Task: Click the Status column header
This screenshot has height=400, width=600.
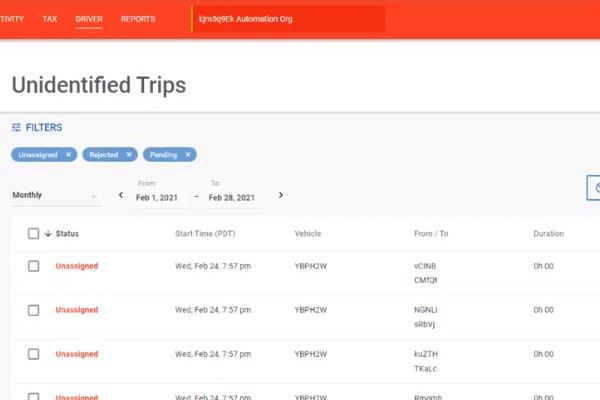Action: 67,233
